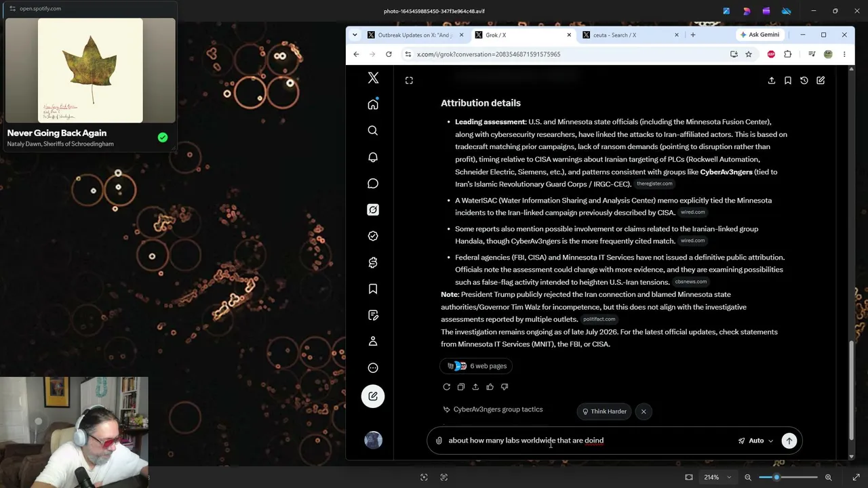This screenshot has height=488, width=868.
Task: Open politifact.com citation link
Action: [599, 319]
